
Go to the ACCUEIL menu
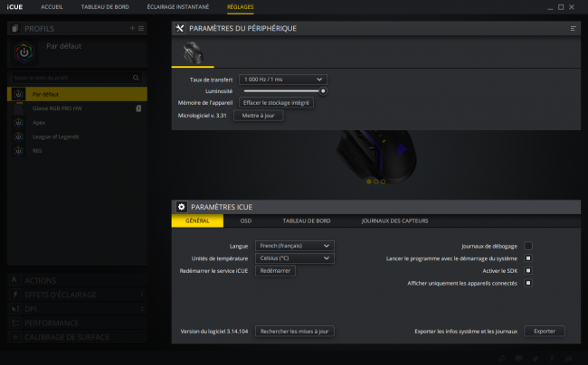[52, 6]
